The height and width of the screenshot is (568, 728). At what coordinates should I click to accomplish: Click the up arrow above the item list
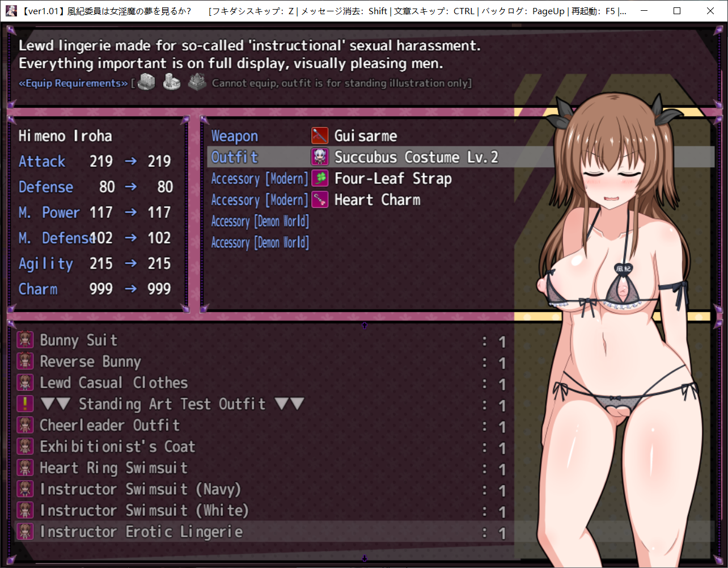click(364, 325)
